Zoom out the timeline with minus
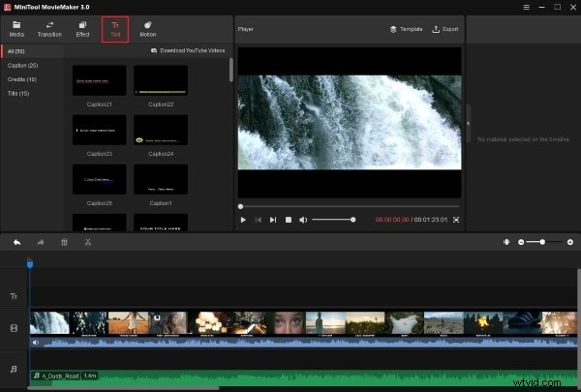Image resolution: width=581 pixels, height=392 pixels. (521, 242)
